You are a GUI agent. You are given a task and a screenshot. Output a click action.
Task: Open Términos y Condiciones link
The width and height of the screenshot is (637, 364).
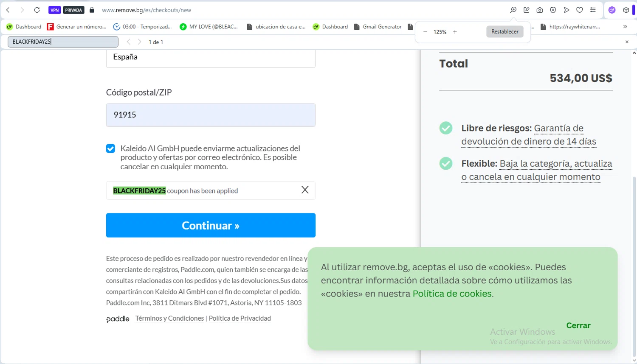click(169, 318)
